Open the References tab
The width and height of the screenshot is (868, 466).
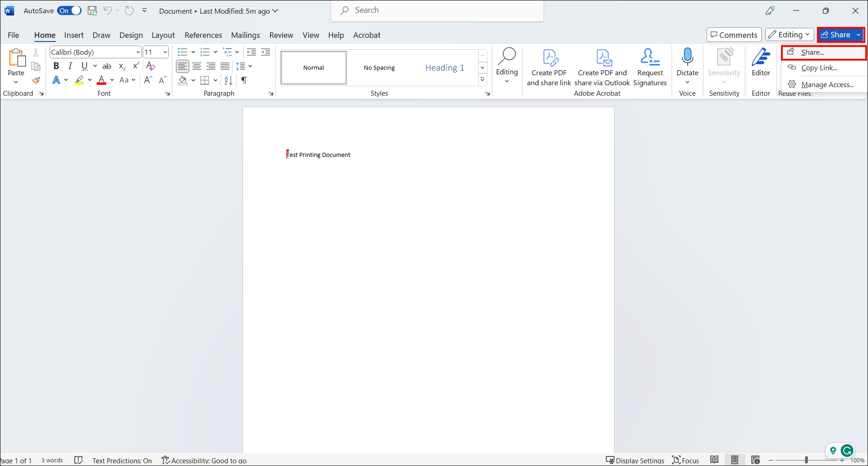point(203,35)
